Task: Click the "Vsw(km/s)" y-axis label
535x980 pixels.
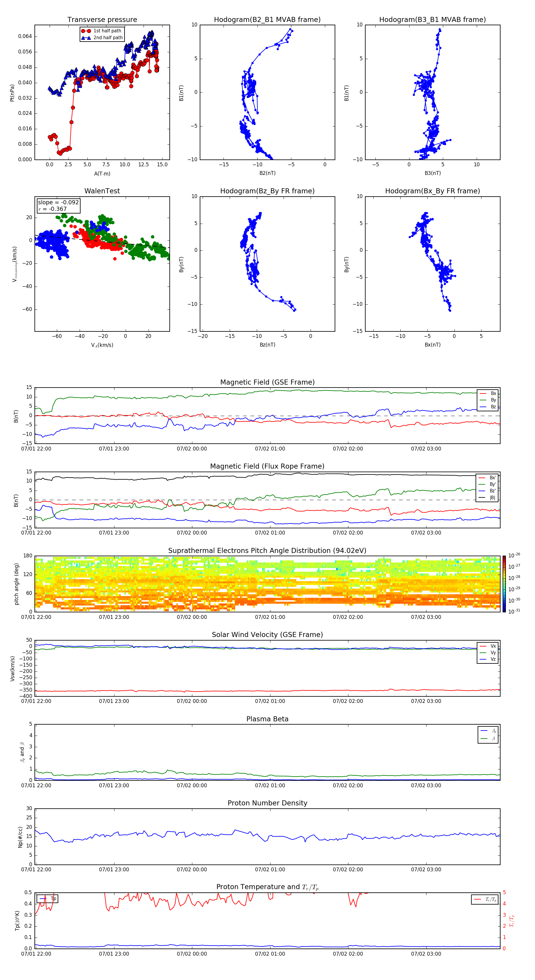Action: 12,668
